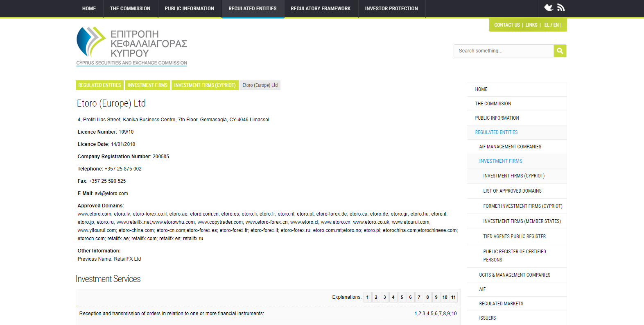Select REGULATED ENTITIES in the sidebar
Image resolution: width=644 pixels, height=325 pixels.
click(517, 132)
